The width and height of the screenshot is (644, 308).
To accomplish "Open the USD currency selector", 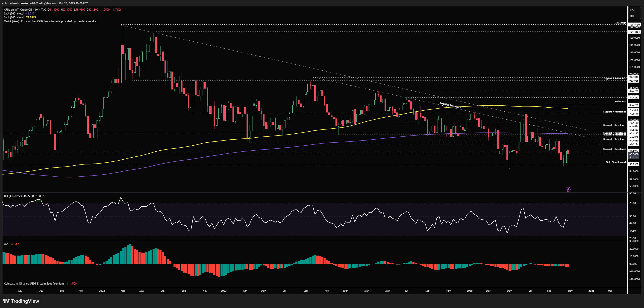I will click(x=632, y=10).
